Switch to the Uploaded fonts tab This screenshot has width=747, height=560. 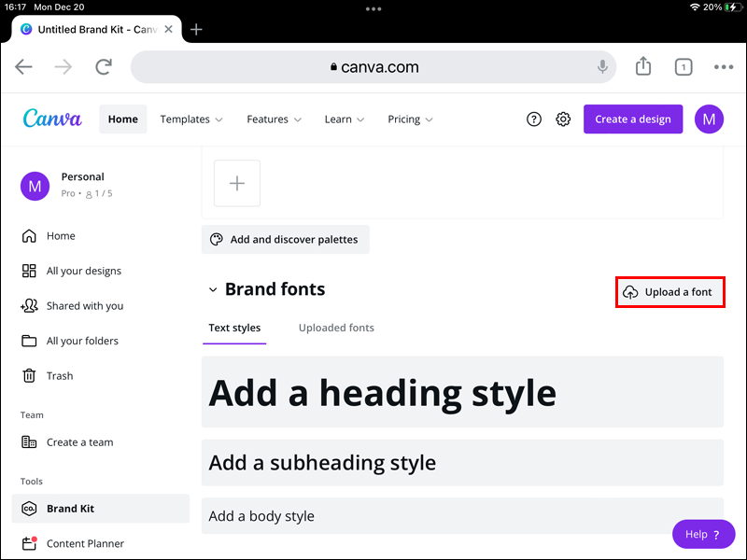coord(336,328)
